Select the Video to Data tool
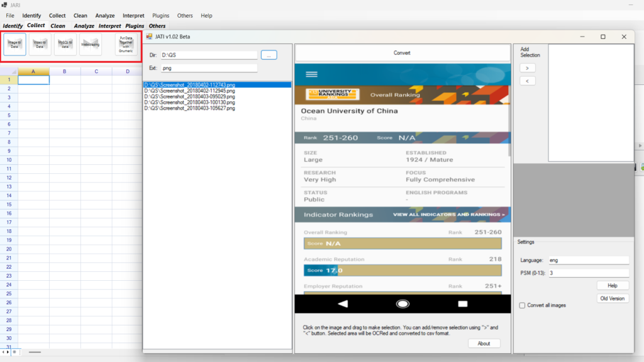The image size is (644, 362). click(x=40, y=44)
